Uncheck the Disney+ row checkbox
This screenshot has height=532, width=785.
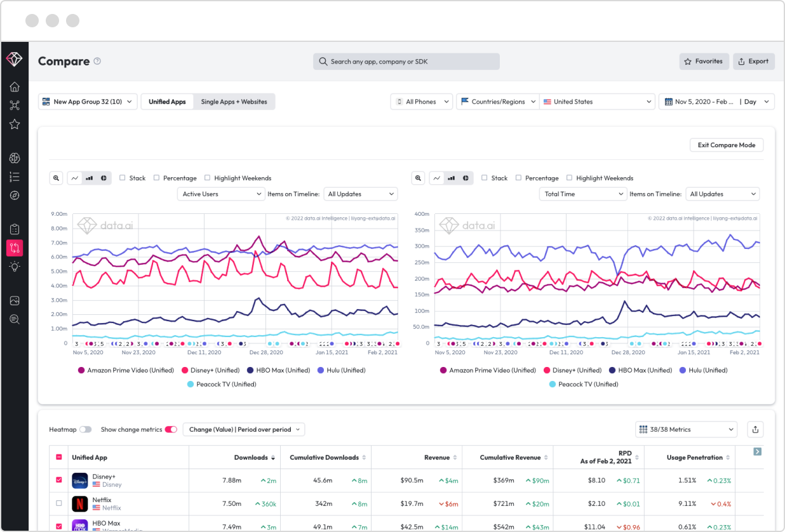pyautogui.click(x=59, y=481)
